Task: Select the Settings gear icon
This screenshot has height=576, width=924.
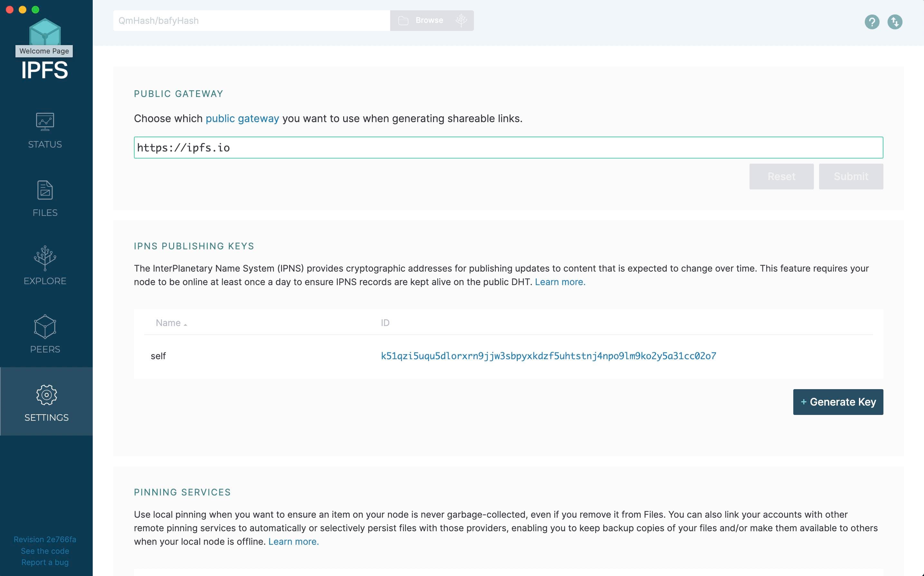Action: coord(46,395)
